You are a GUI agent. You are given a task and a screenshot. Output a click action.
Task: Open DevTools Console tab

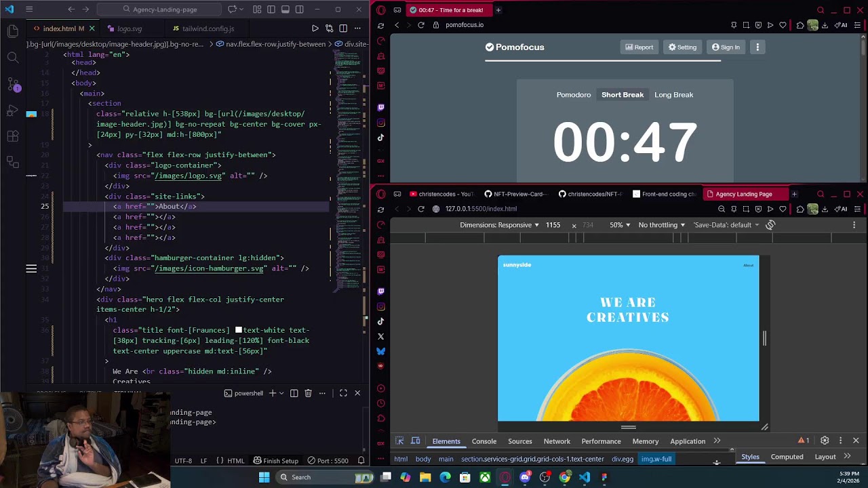point(484,441)
